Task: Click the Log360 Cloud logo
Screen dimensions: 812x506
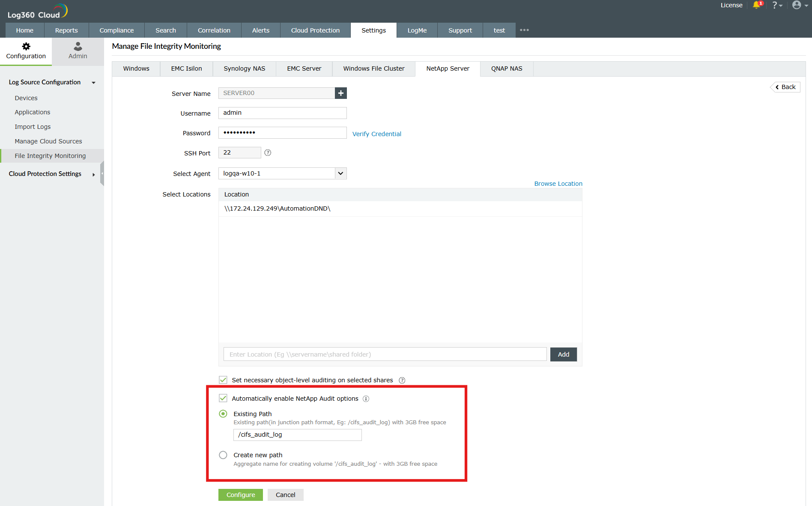Action: [36, 10]
